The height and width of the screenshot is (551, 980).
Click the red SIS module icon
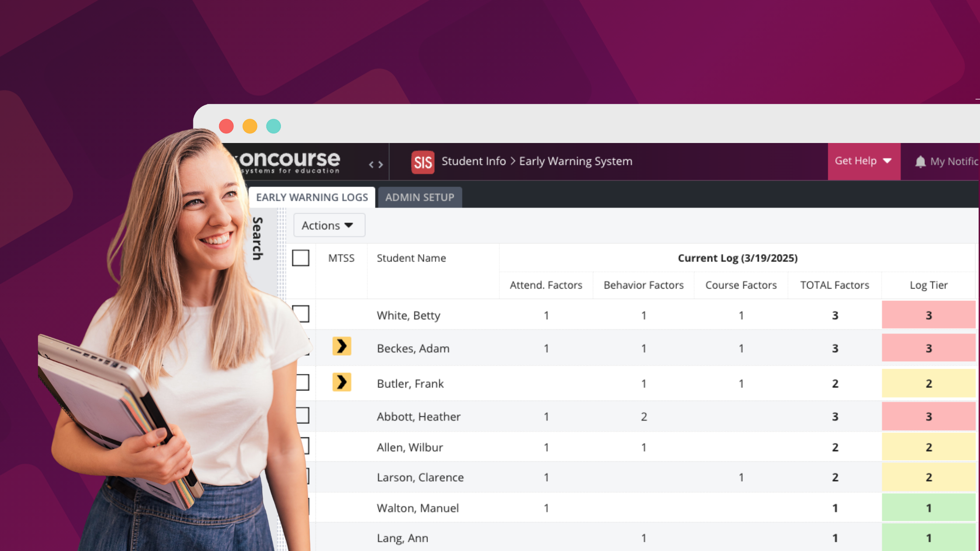click(423, 162)
